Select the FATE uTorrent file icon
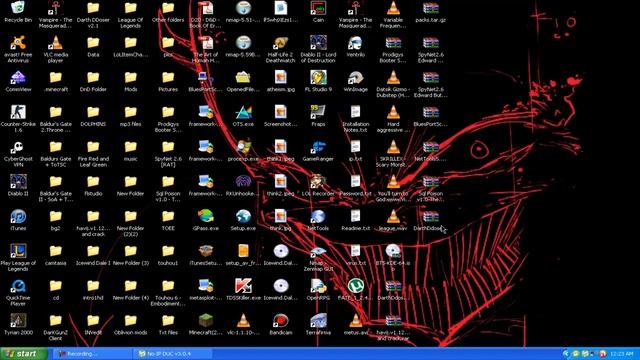The width and height of the screenshot is (640, 360). point(356,286)
